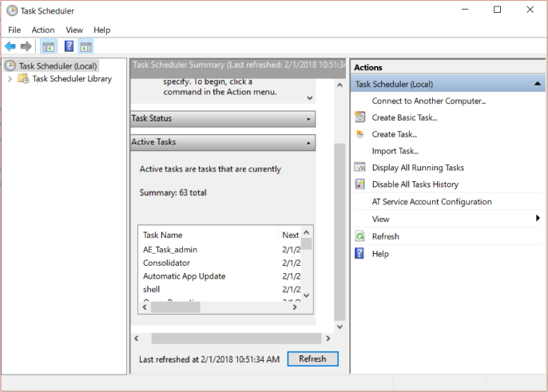Viewport: 548px width, 392px height.
Task: Click Help in Actions pane
Action: (380, 254)
